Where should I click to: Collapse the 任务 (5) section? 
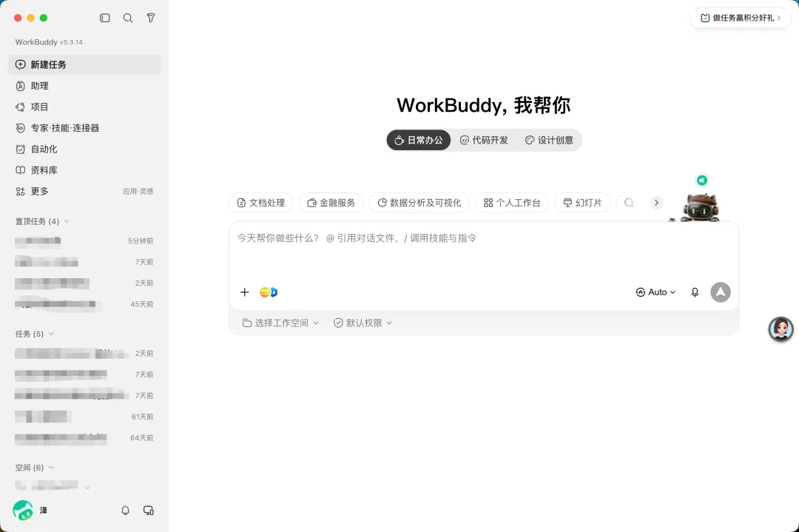(x=35, y=334)
